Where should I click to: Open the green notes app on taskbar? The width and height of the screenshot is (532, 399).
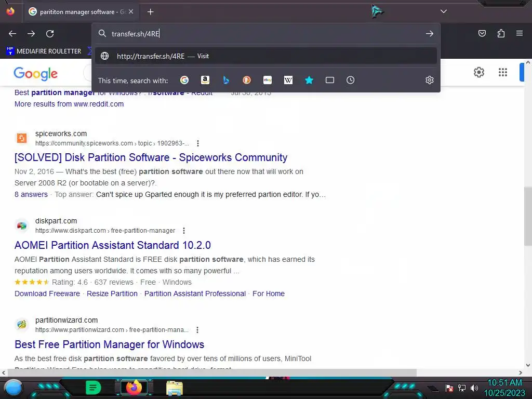tap(93, 388)
